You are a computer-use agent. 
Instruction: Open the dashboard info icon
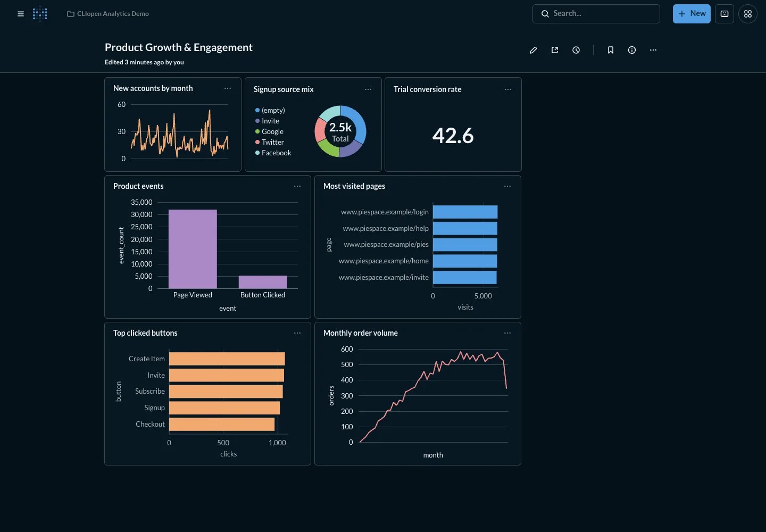632,50
